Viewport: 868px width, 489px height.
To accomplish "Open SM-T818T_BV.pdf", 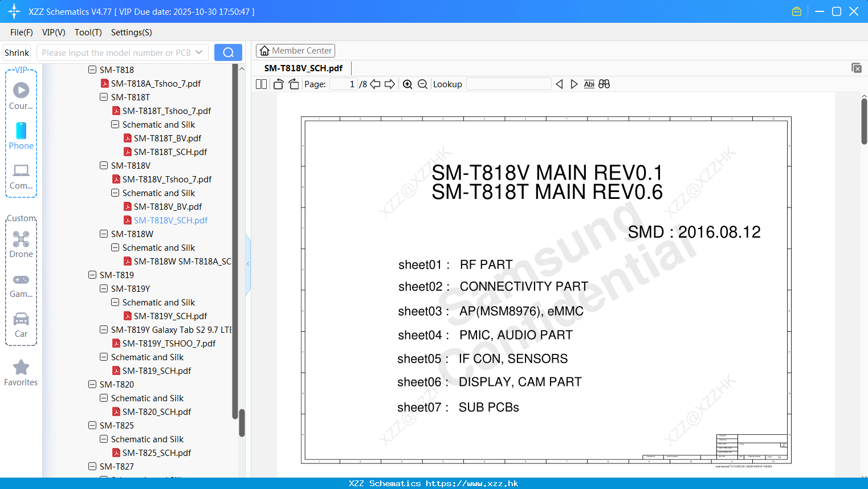I will pyautogui.click(x=168, y=138).
